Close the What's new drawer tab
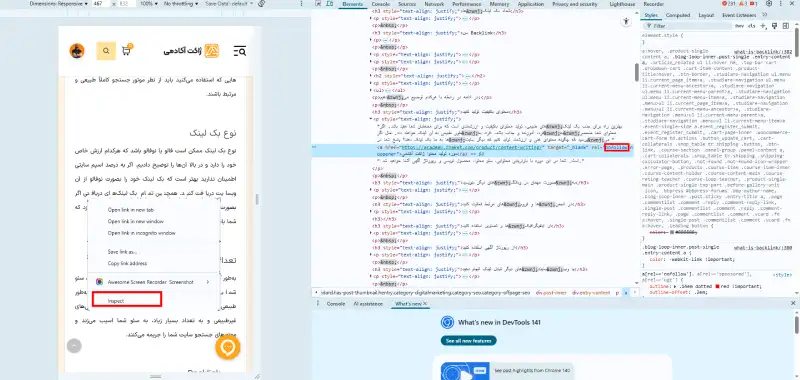The height and width of the screenshot is (380, 800). tap(424, 303)
